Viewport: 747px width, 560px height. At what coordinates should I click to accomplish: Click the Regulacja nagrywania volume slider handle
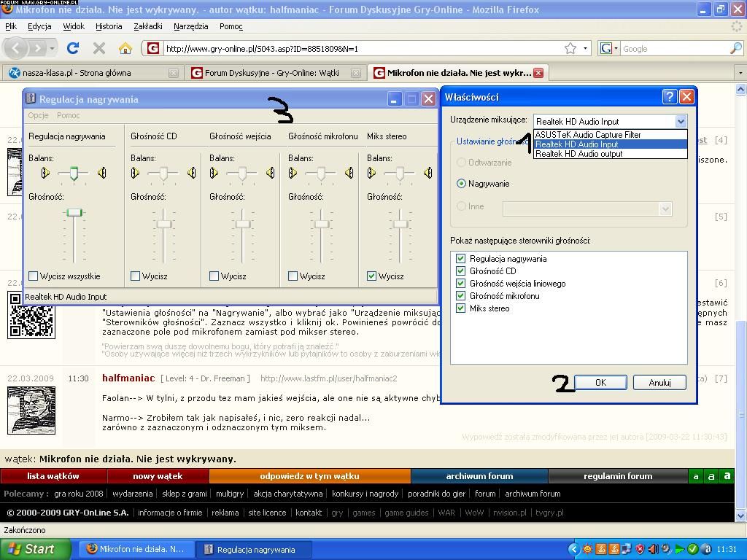point(74,212)
